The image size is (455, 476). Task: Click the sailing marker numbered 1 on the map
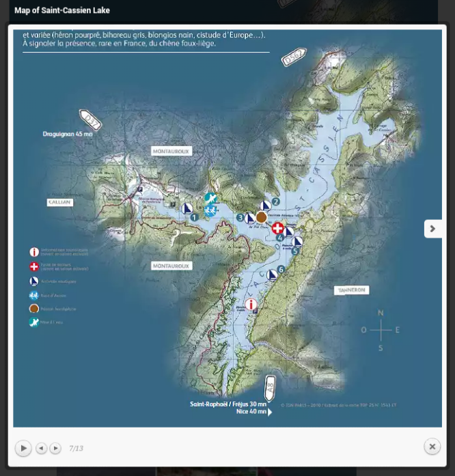(x=188, y=209)
